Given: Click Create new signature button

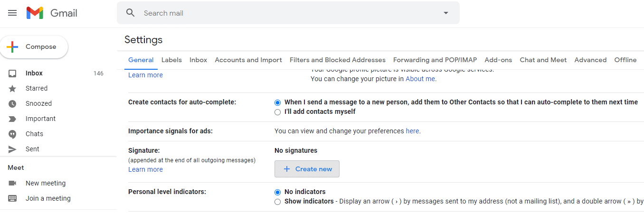Looking at the screenshot, I should (307, 169).
